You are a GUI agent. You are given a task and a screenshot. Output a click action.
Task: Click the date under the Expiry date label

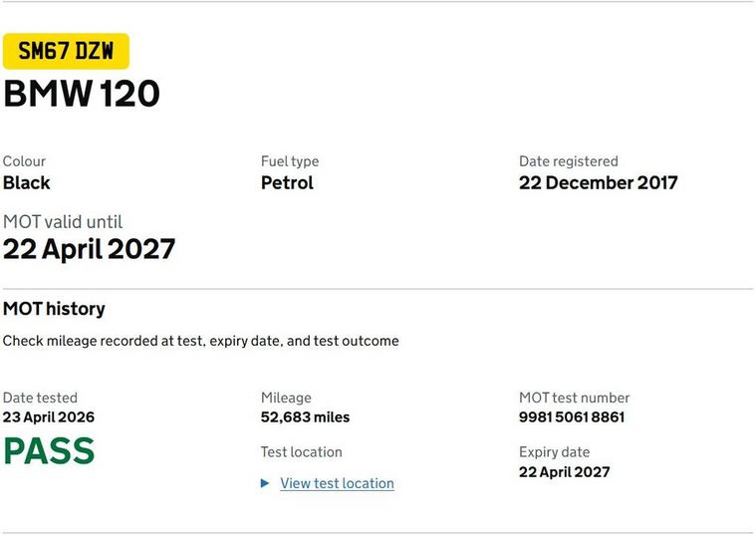[564, 471]
